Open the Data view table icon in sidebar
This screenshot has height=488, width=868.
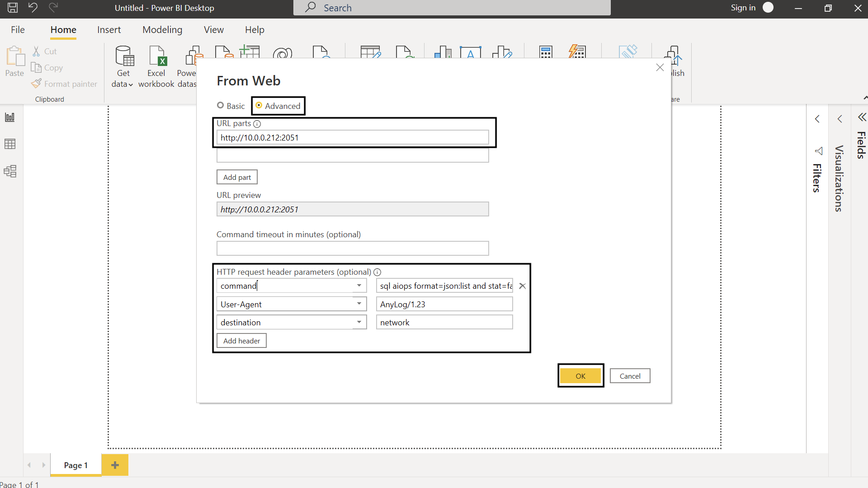click(x=10, y=144)
